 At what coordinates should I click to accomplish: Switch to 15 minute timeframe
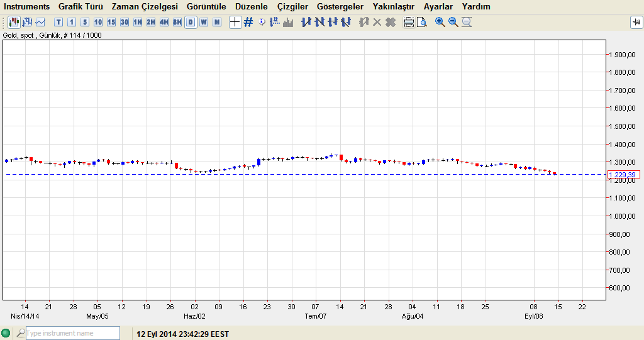click(x=111, y=22)
